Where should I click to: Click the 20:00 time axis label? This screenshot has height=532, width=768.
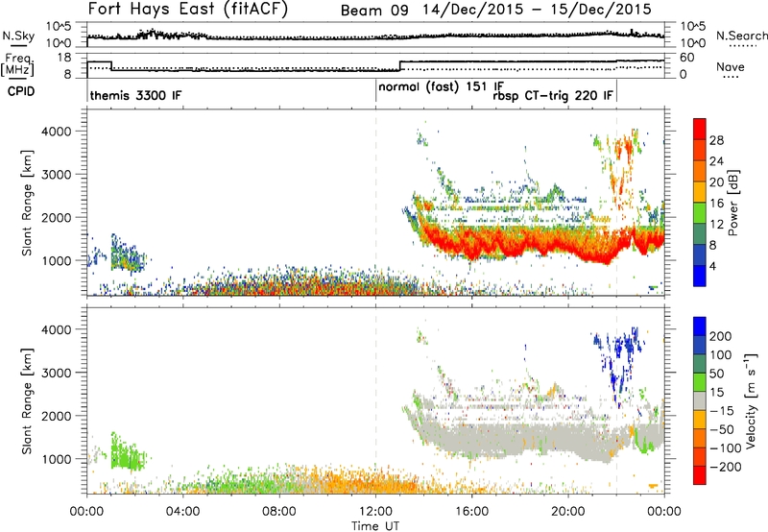[x=568, y=512]
